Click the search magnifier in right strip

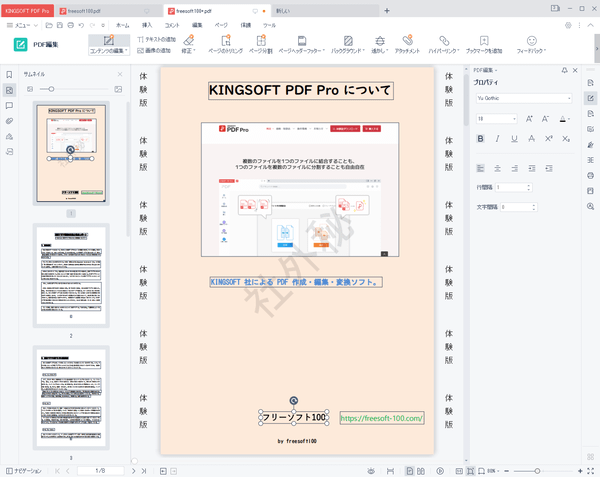click(x=590, y=207)
